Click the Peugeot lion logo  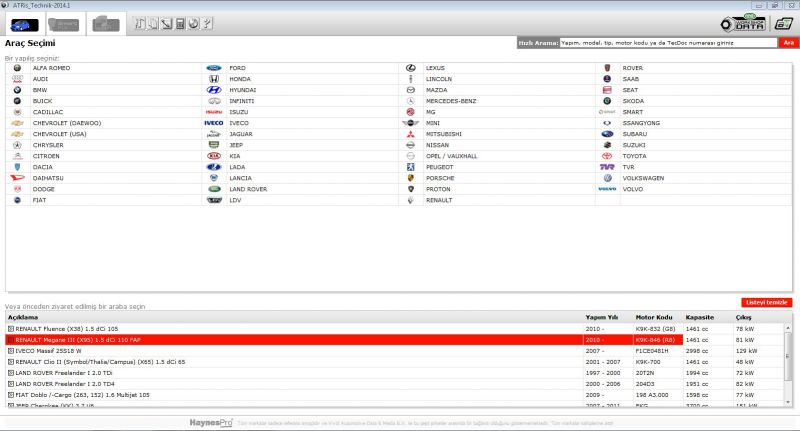coord(411,167)
